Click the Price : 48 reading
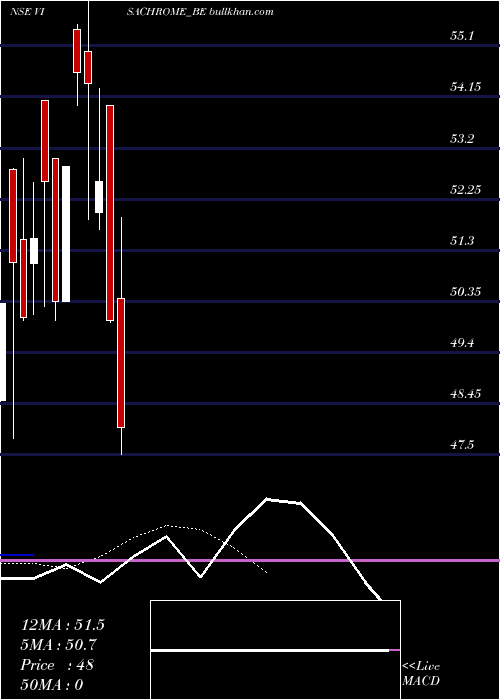The width and height of the screenshot is (500, 700). [x=57, y=665]
